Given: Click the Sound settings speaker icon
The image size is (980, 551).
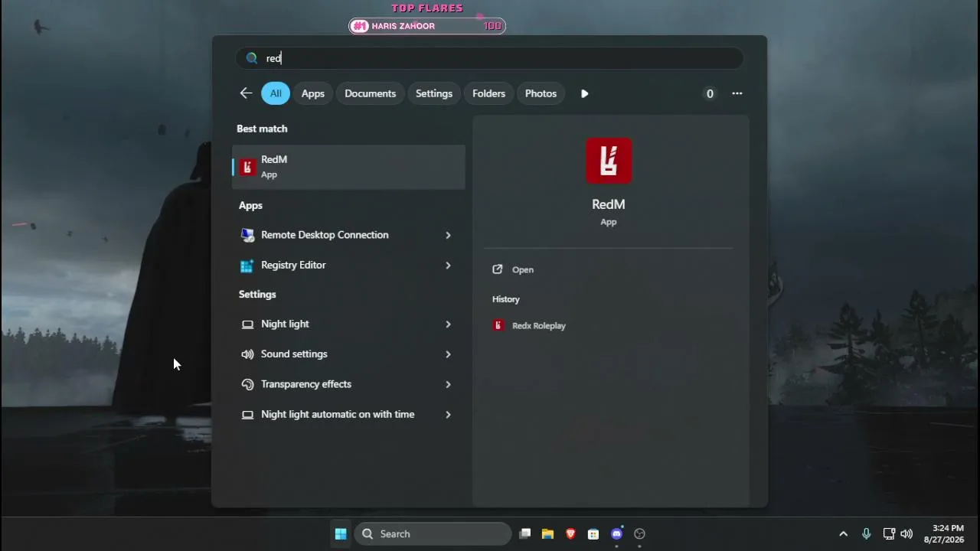Looking at the screenshot, I should [x=247, y=354].
